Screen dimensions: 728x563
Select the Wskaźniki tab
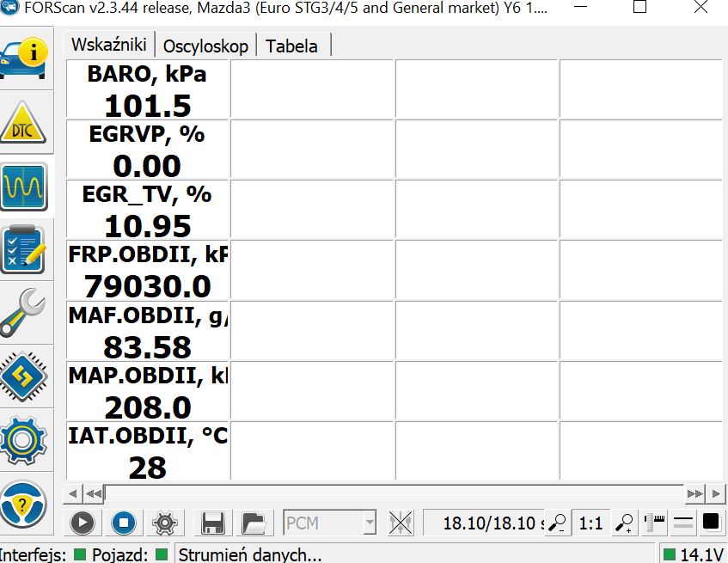tap(109, 46)
